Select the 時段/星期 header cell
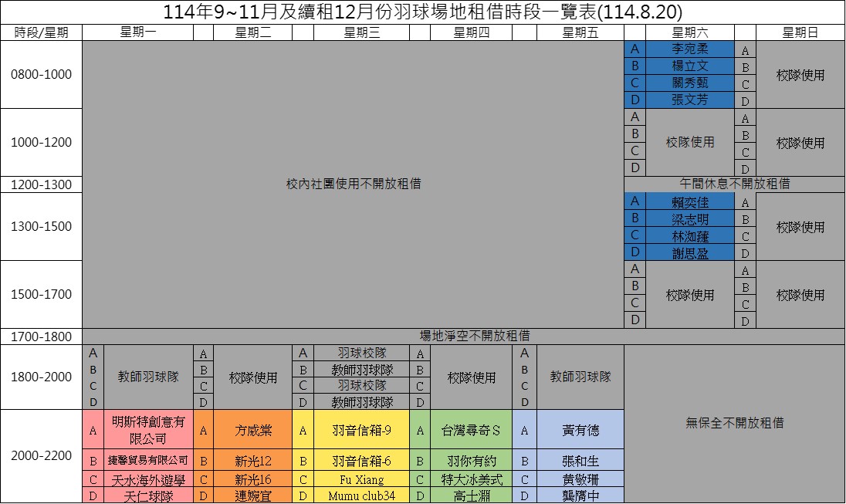This screenshot has width=846, height=504. [41, 32]
